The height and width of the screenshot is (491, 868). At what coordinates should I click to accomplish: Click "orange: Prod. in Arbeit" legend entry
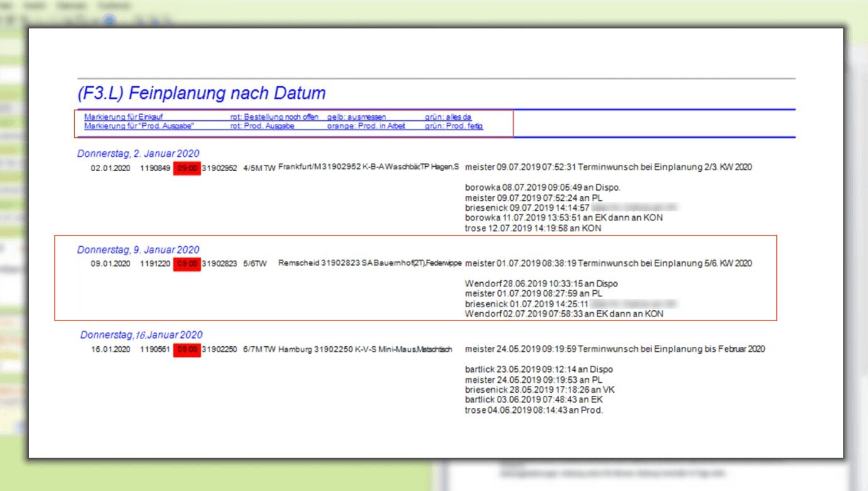tap(366, 126)
